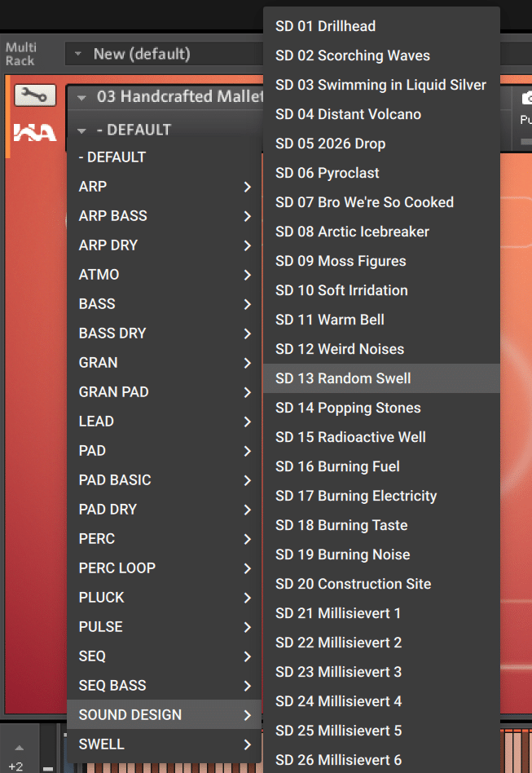
Task: Load SD 08 Arctic Icebreaker snapshot
Action: [382, 232]
